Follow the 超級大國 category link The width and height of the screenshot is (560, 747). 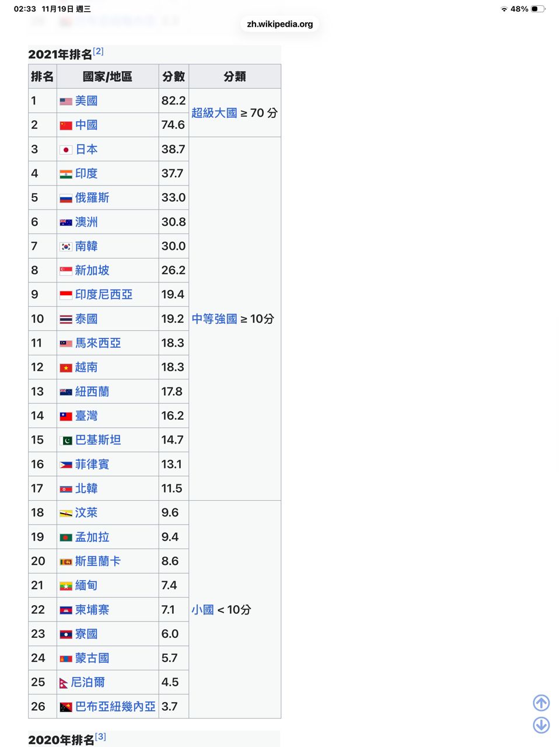pos(214,113)
